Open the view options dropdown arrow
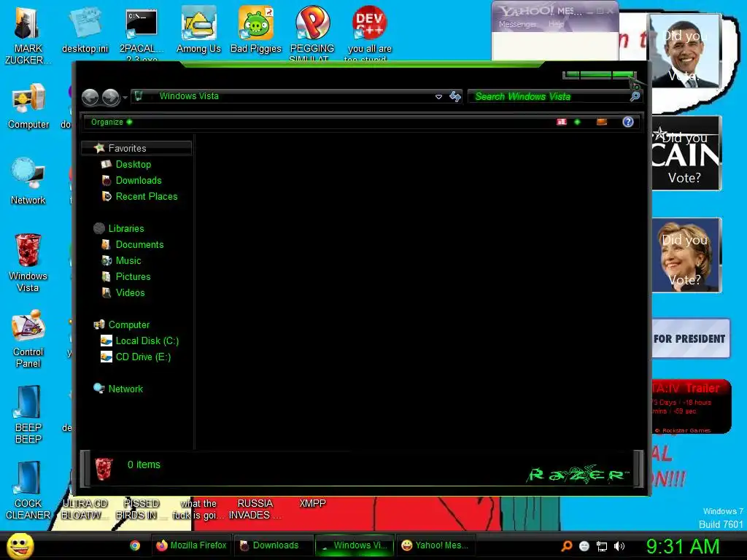 [578, 122]
